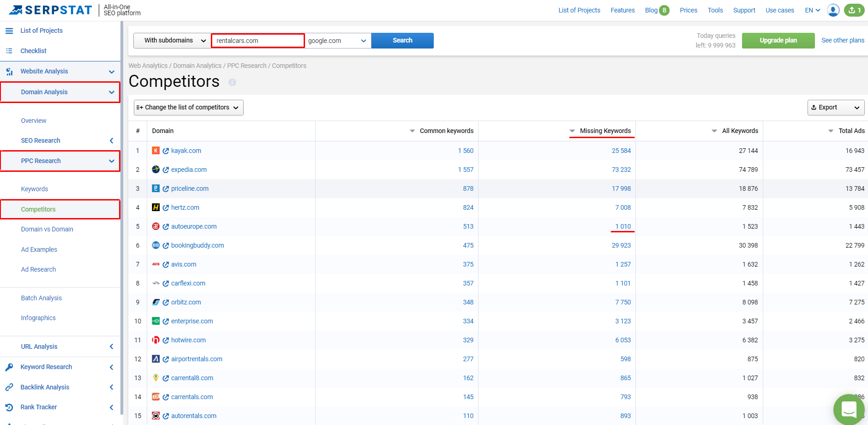Viewport: 868px width, 425px height.
Task: Click the Upgrade plan button
Action: (x=778, y=41)
